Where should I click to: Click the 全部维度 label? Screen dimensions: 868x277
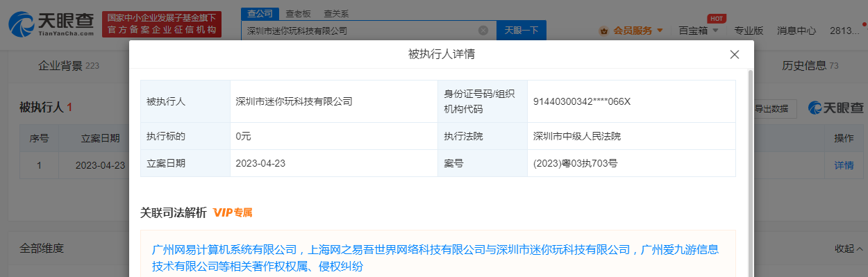click(x=42, y=249)
